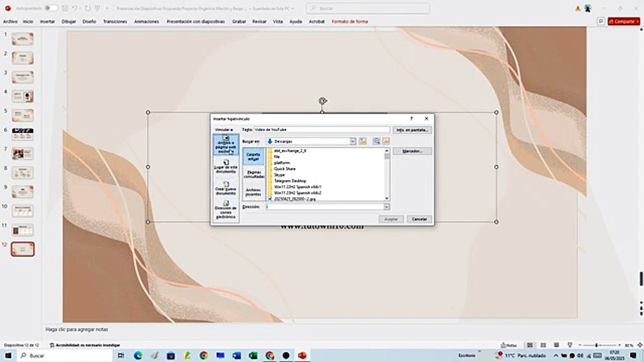Click the Windows taskbar Buscar search box
The width and height of the screenshot is (644, 362).
(x=65, y=355)
